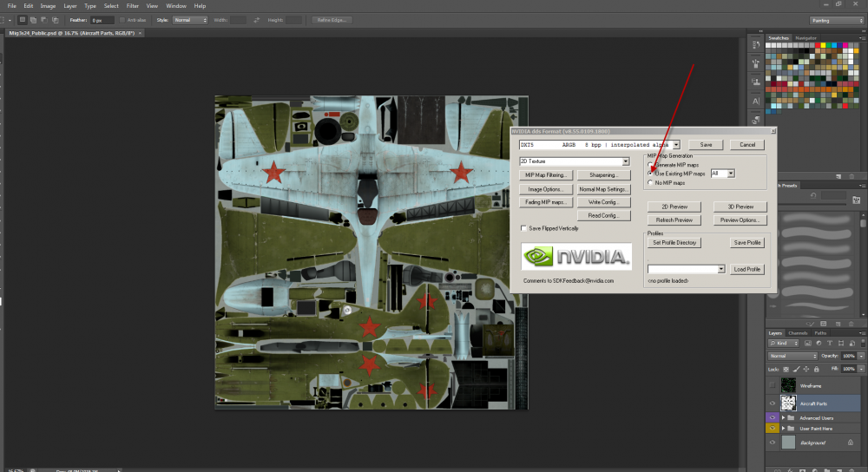
Task: Switch to the Channels tab
Action: tap(797, 333)
